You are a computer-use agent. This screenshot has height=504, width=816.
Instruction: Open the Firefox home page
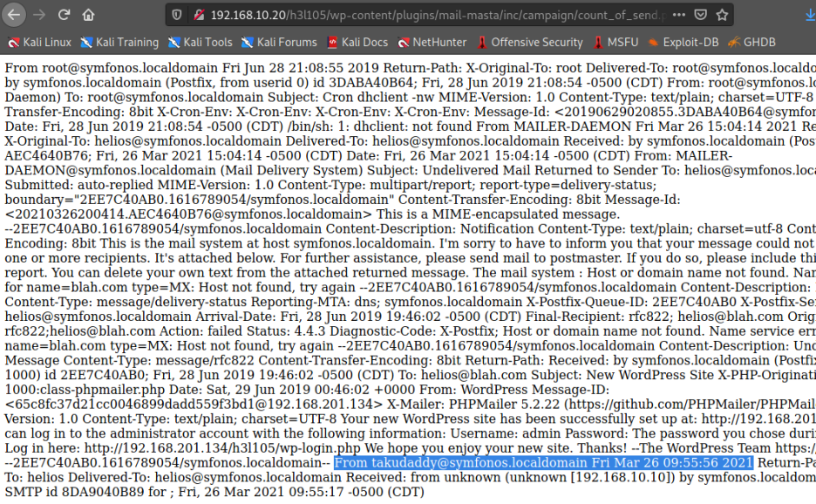(88, 15)
